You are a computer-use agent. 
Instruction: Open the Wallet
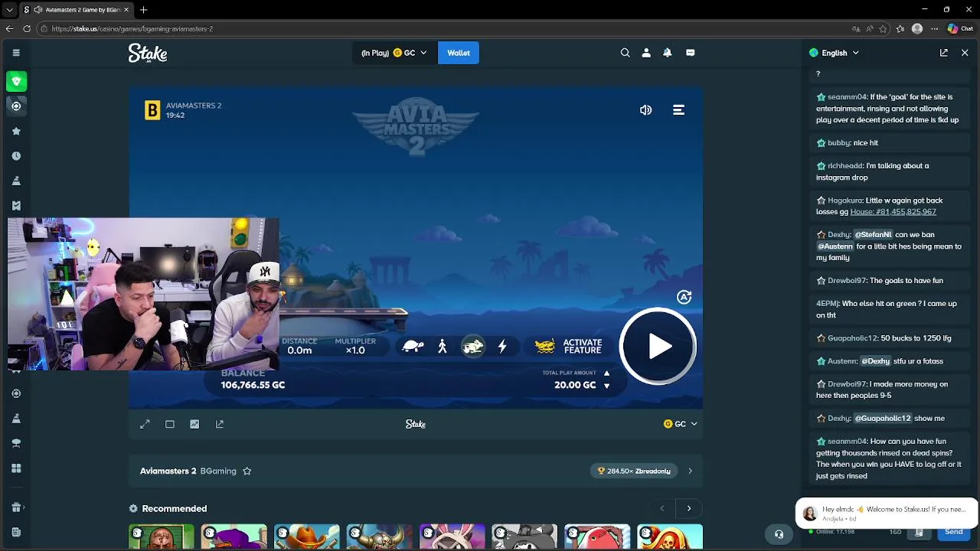pos(459,53)
